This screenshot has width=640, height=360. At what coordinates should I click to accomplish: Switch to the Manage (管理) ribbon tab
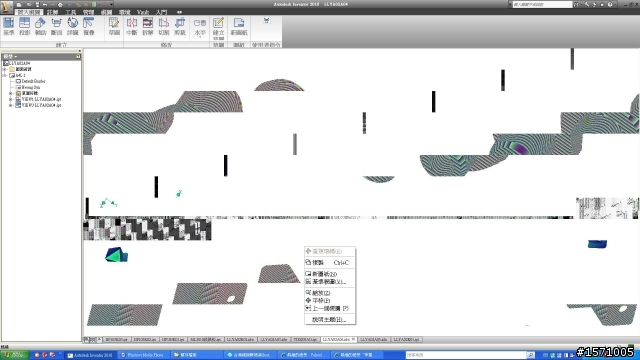pyautogui.click(x=89, y=12)
